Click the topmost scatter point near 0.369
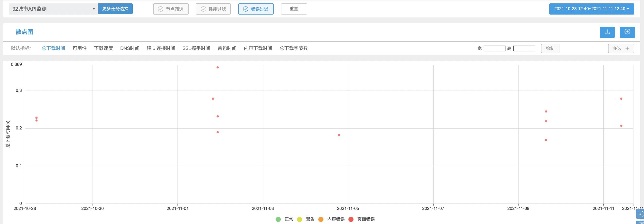 [218, 67]
